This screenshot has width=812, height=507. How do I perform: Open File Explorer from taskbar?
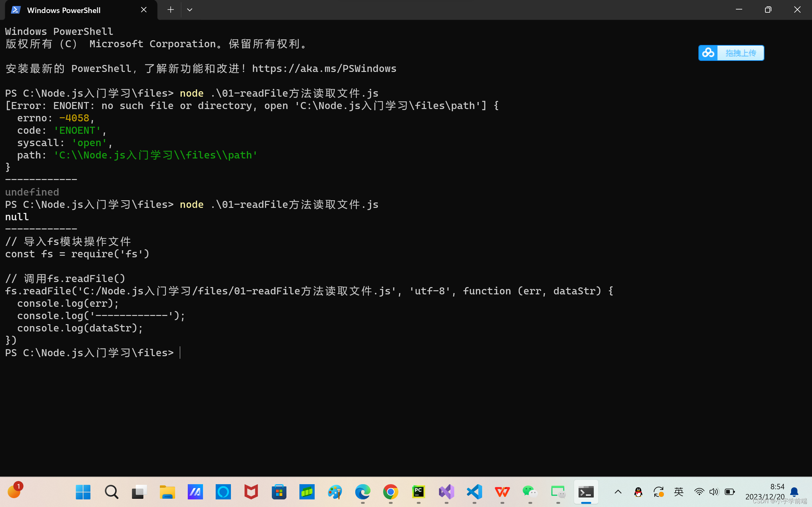pos(167,492)
